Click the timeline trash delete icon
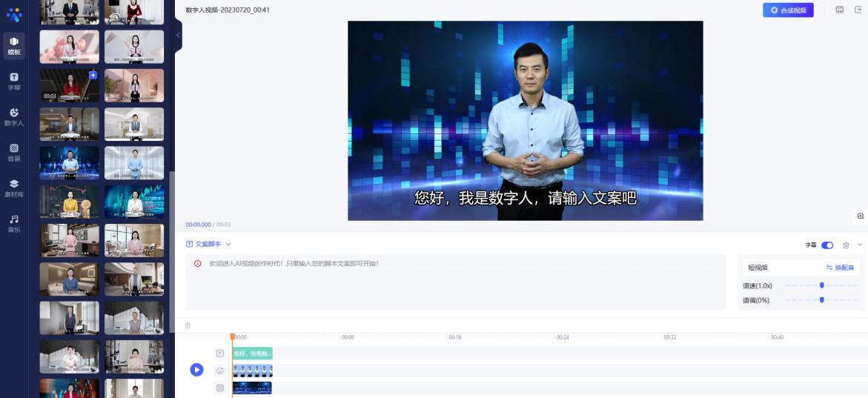Image resolution: width=868 pixels, height=398 pixels. click(188, 325)
